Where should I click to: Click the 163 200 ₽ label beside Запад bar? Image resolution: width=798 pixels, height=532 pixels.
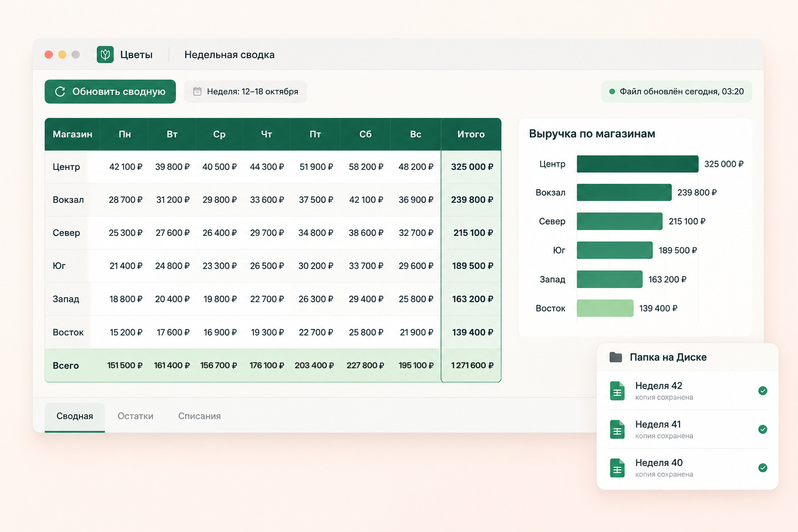(x=667, y=280)
